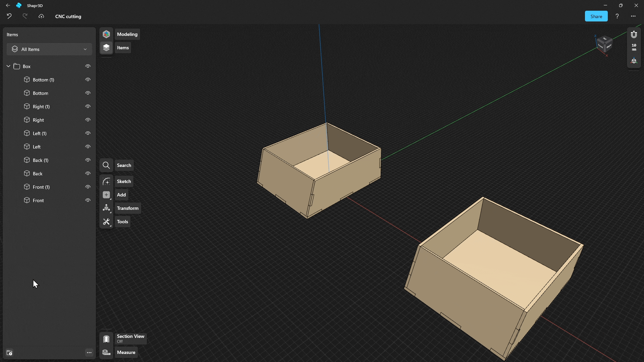Screen dimensions: 644x362
Task: Open the more options ellipsis menu
Action: coord(634,16)
